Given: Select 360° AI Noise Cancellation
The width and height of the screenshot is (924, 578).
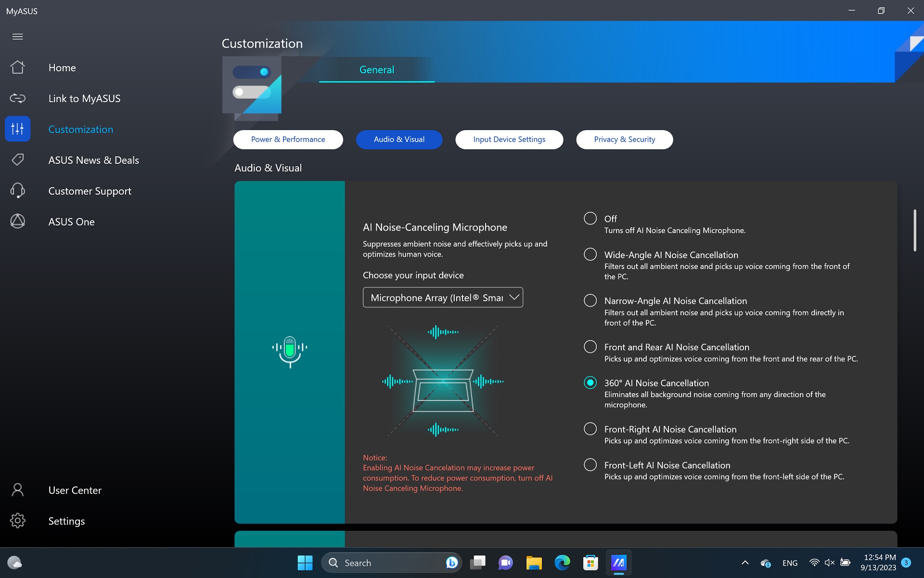Looking at the screenshot, I should [590, 382].
